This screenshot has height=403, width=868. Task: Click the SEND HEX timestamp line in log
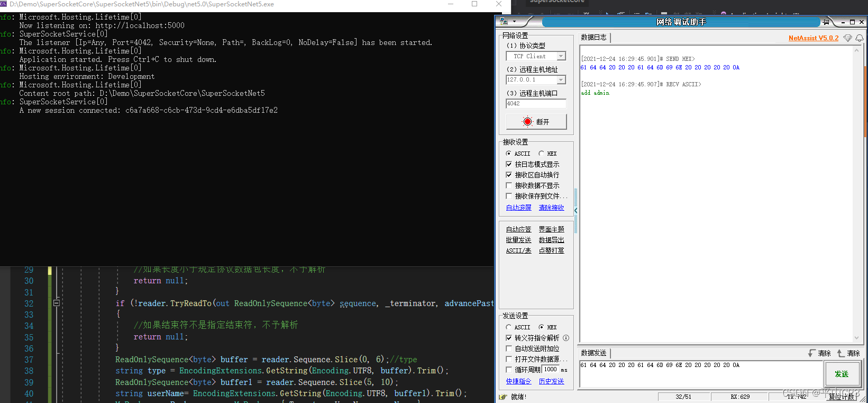pyautogui.click(x=638, y=59)
